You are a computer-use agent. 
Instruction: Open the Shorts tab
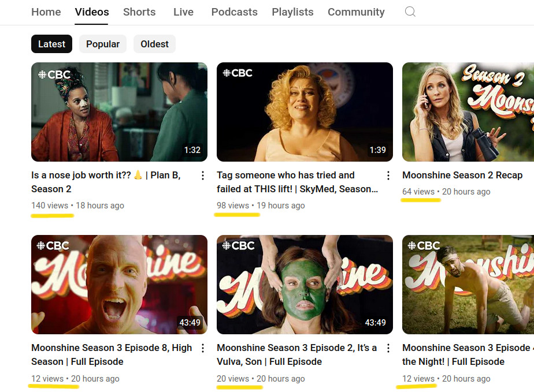point(139,12)
